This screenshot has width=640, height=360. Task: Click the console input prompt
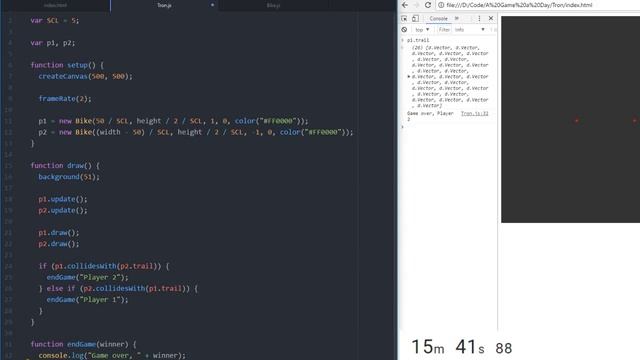point(447,127)
